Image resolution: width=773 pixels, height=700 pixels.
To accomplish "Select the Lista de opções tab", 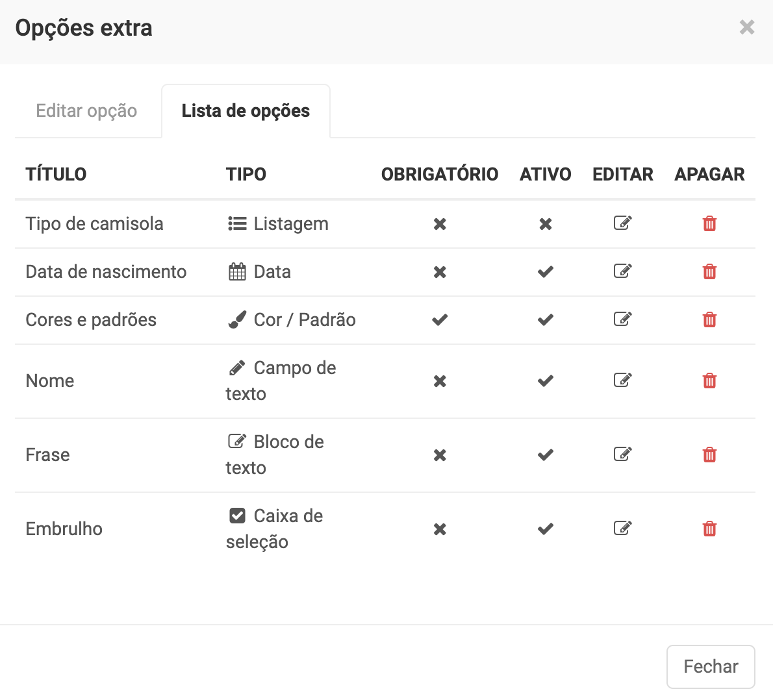I will pyautogui.click(x=246, y=111).
